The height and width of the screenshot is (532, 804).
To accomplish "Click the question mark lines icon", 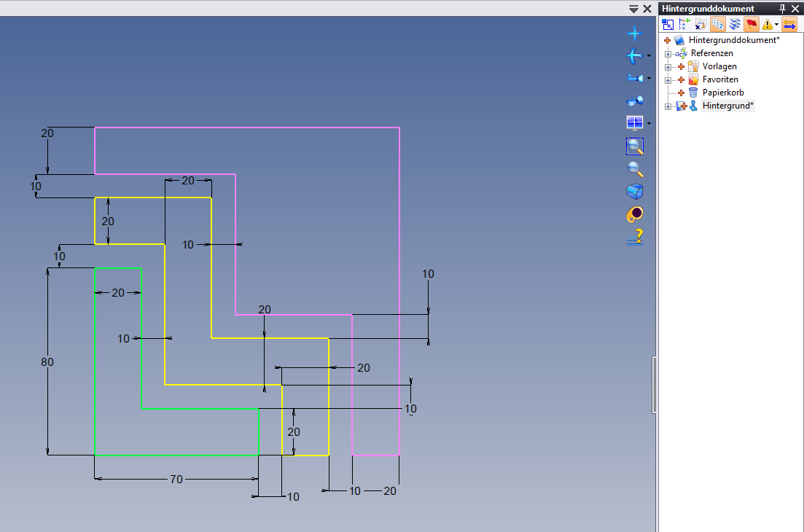I will [x=635, y=237].
